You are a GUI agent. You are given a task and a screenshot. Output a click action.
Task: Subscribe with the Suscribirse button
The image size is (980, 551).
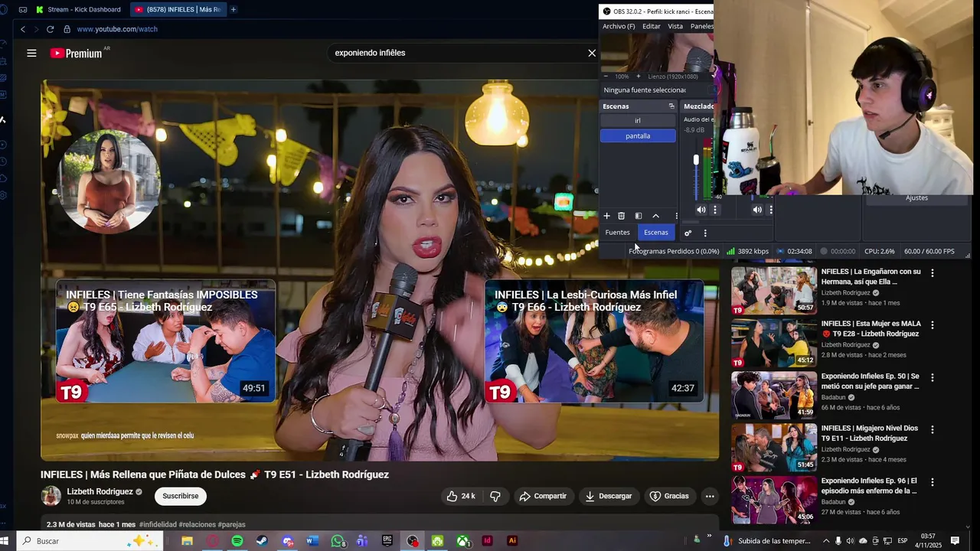(x=181, y=496)
